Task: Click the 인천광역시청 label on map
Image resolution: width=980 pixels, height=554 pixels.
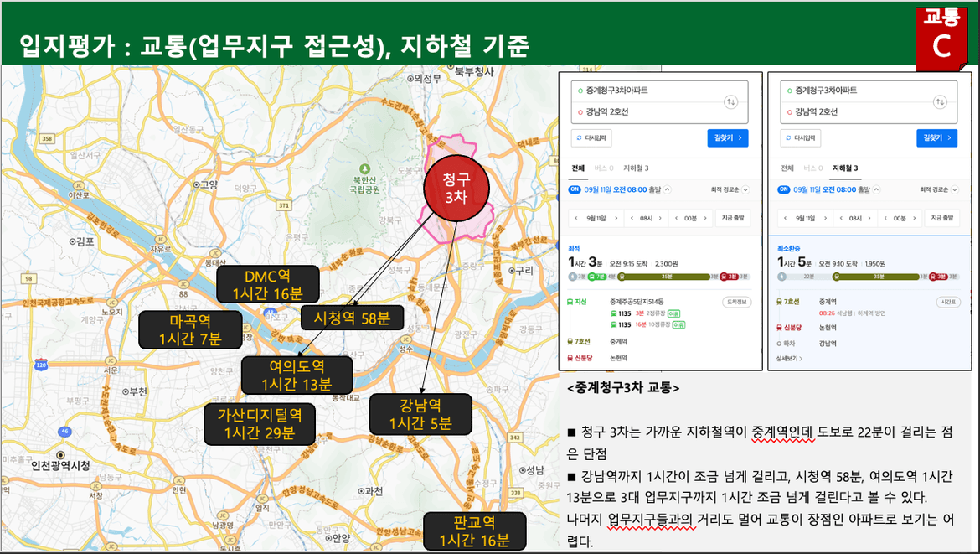Action: tap(60, 465)
